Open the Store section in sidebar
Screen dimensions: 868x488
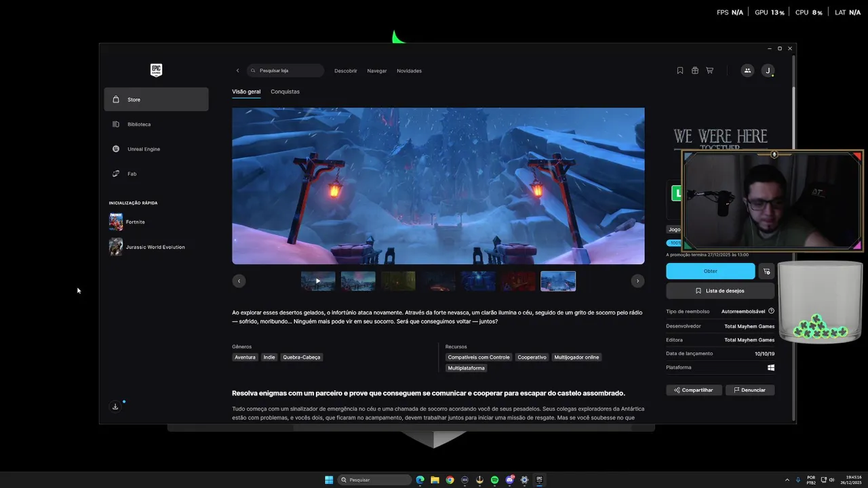pos(156,100)
